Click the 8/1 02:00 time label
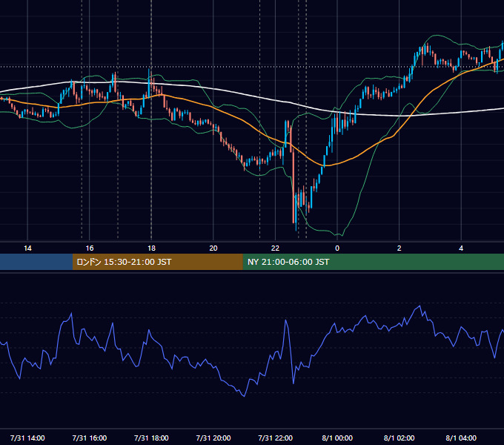Screen dimensions: 504x445 tap(399, 438)
